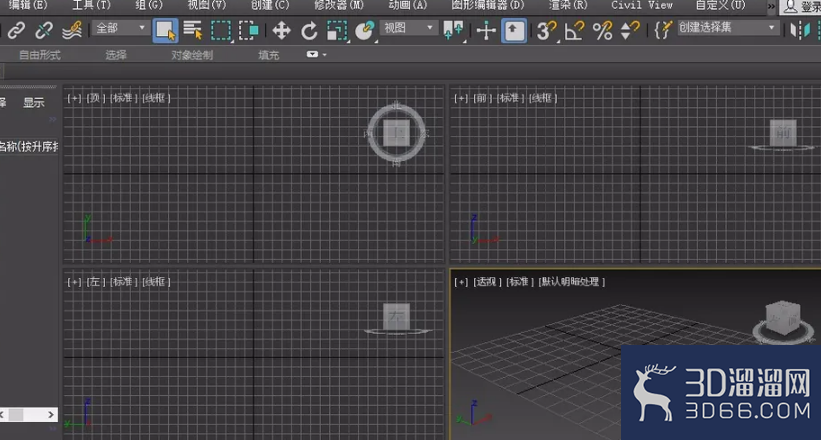Choose the Rectangular Selection Region tool
Screen dimensions: 821x440
pos(221,30)
